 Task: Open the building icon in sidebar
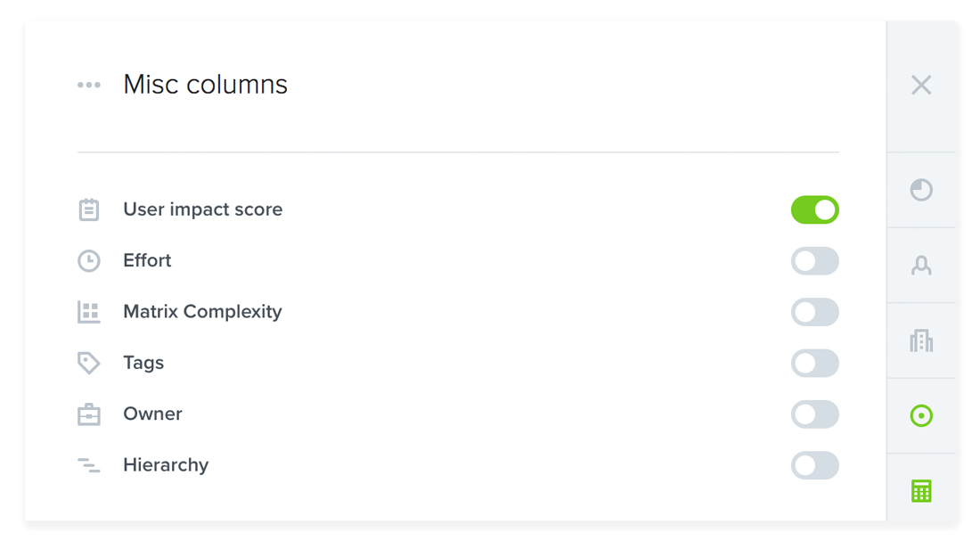coord(921,340)
